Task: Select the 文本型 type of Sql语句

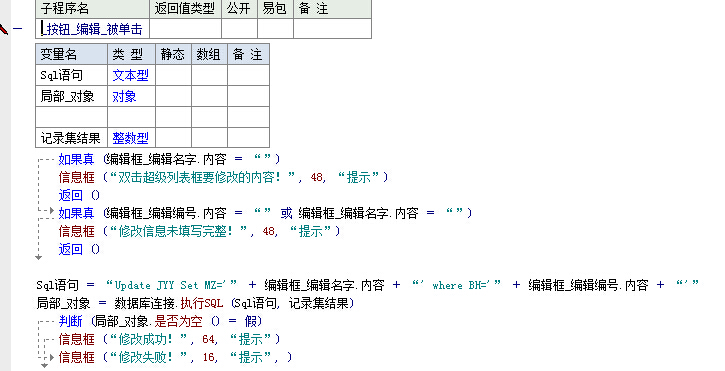Action: pyautogui.click(x=130, y=75)
